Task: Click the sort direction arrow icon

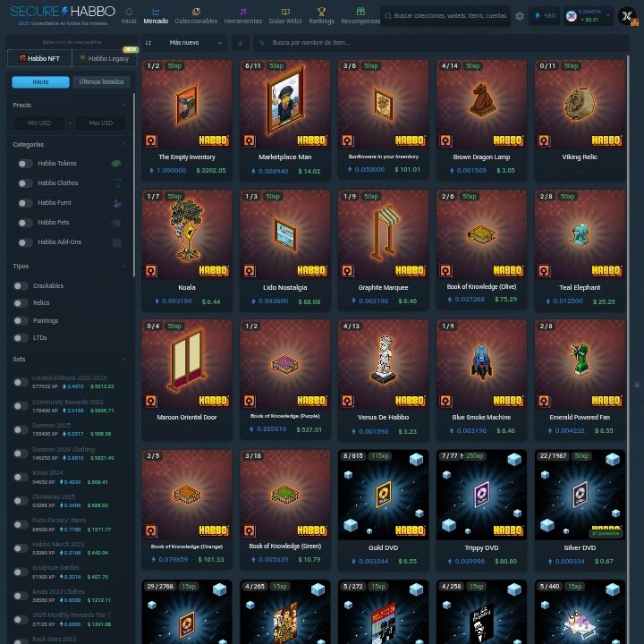Action: (241, 43)
